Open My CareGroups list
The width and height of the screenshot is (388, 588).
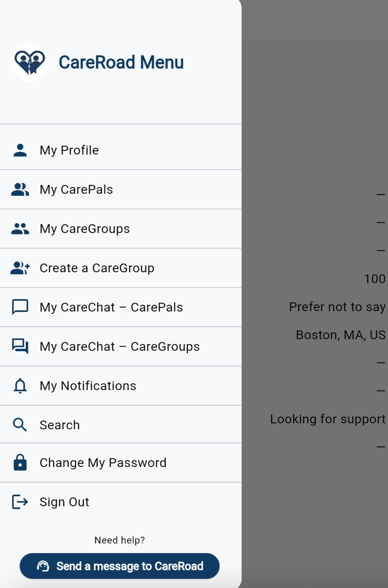[85, 229]
